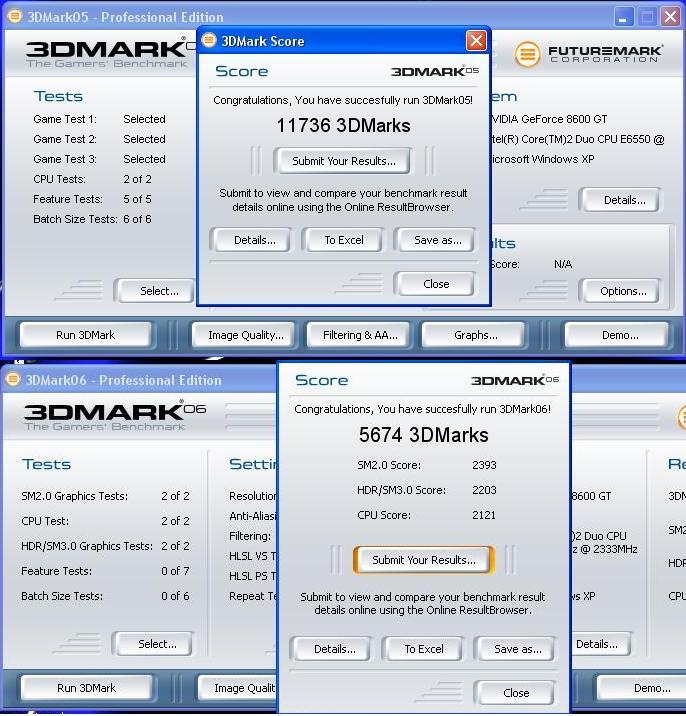Viewport: 686px width, 716px height.
Task: Click the CPU Score value 2121
Action: click(484, 515)
